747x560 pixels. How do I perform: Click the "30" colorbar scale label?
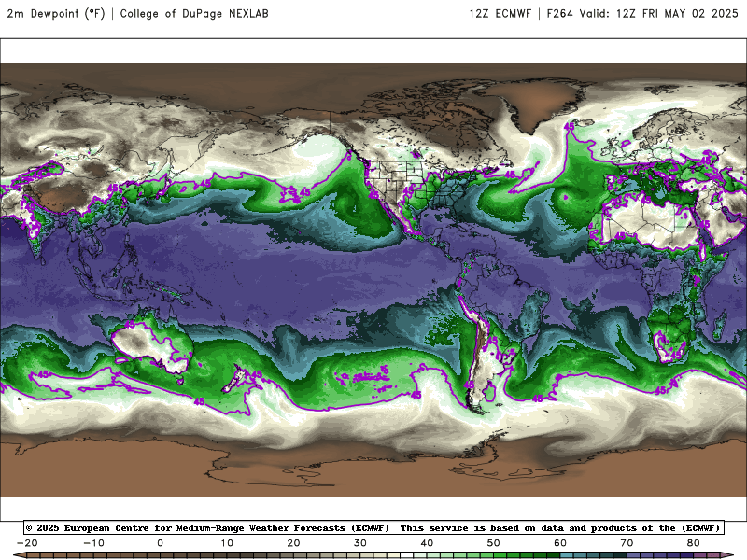(x=360, y=543)
